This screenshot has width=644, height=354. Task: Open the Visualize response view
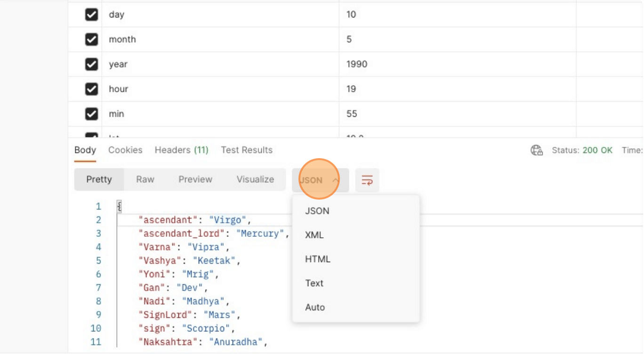pyautogui.click(x=255, y=179)
